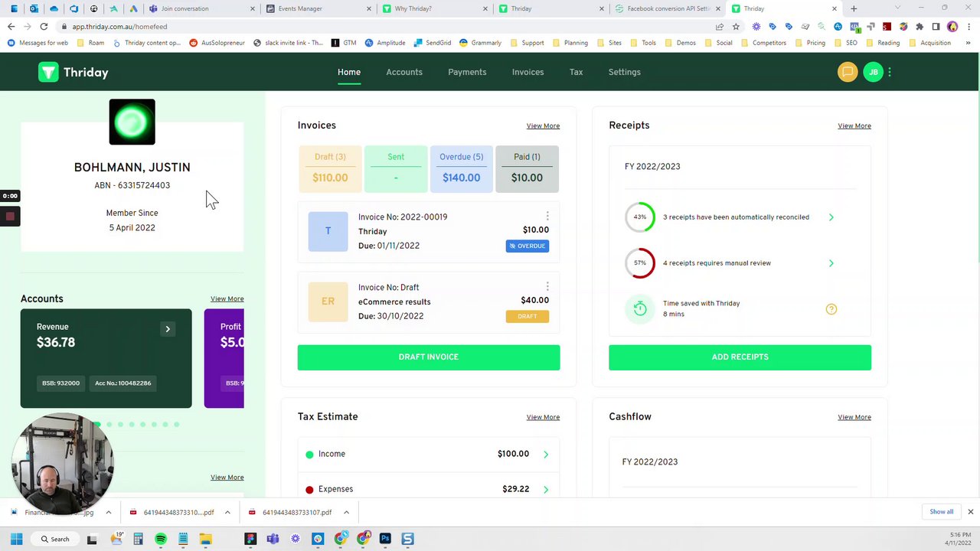980x551 pixels.
Task: Open the Accounts navigation tab
Action: coord(404,72)
